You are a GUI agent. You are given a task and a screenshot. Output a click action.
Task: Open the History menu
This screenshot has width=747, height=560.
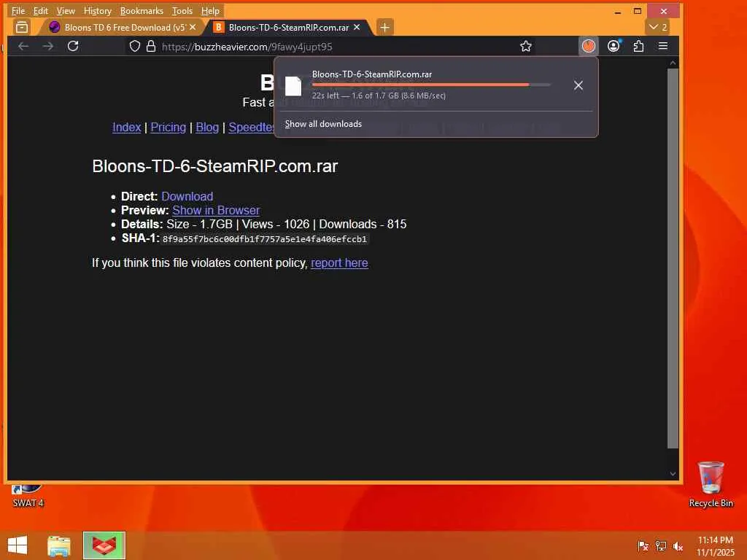pos(97,10)
